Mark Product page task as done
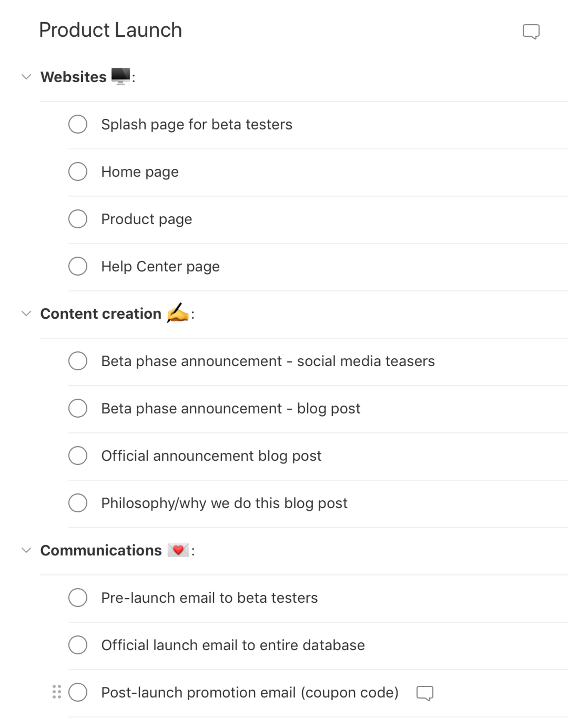Viewport: 568px width, 728px height. tap(78, 219)
